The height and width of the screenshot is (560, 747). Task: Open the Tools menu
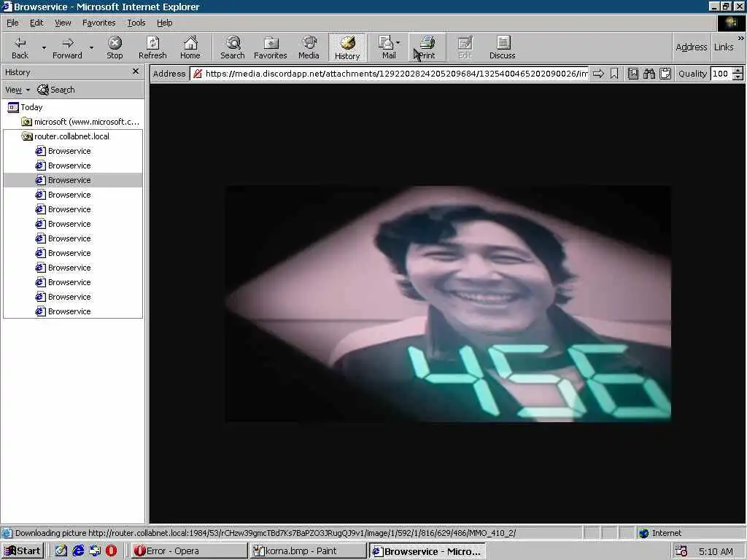point(136,23)
